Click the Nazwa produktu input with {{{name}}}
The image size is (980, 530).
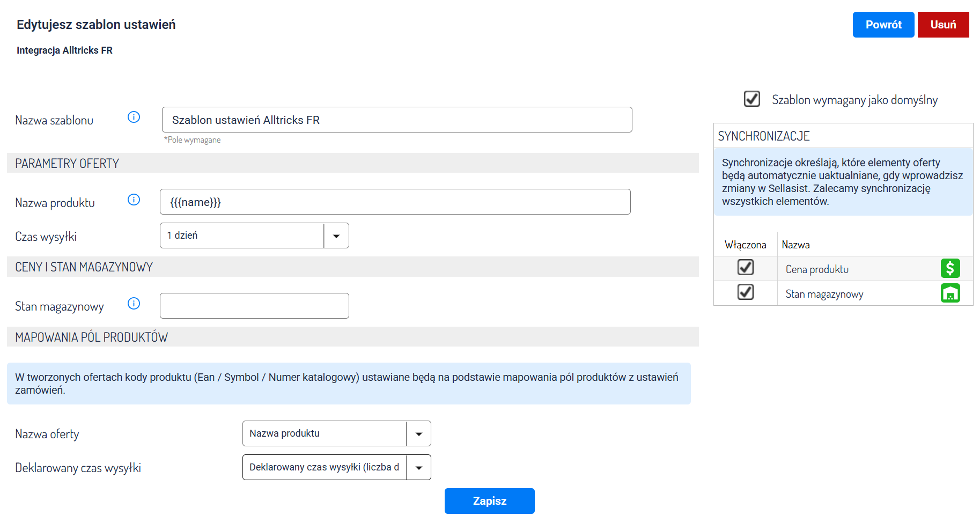coord(395,202)
